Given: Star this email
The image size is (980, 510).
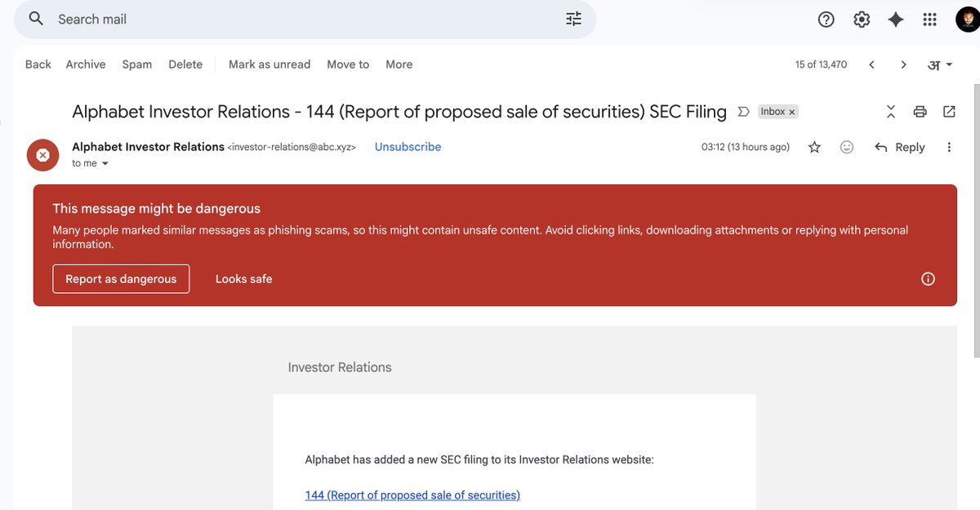Looking at the screenshot, I should pos(814,147).
